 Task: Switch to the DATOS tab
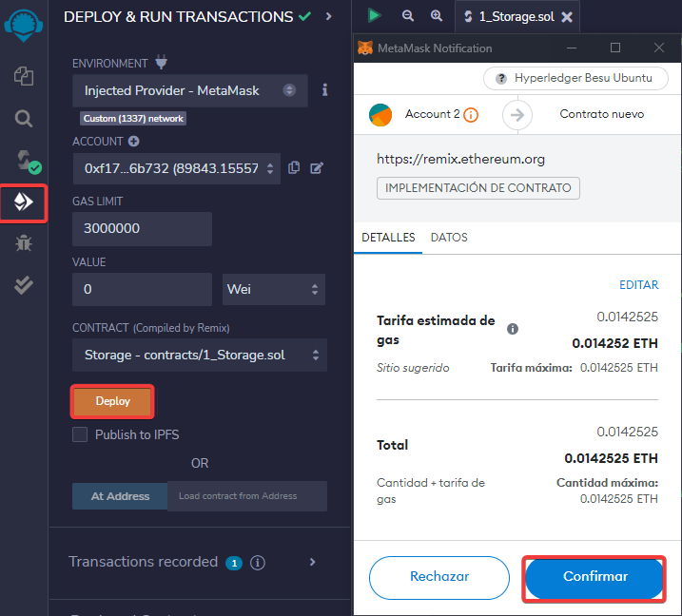(x=449, y=238)
